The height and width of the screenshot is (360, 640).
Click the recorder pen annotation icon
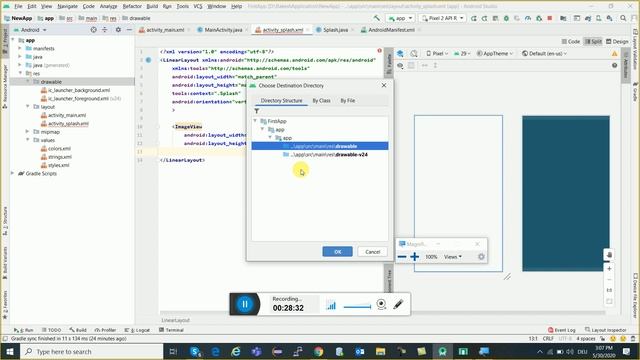click(x=398, y=304)
